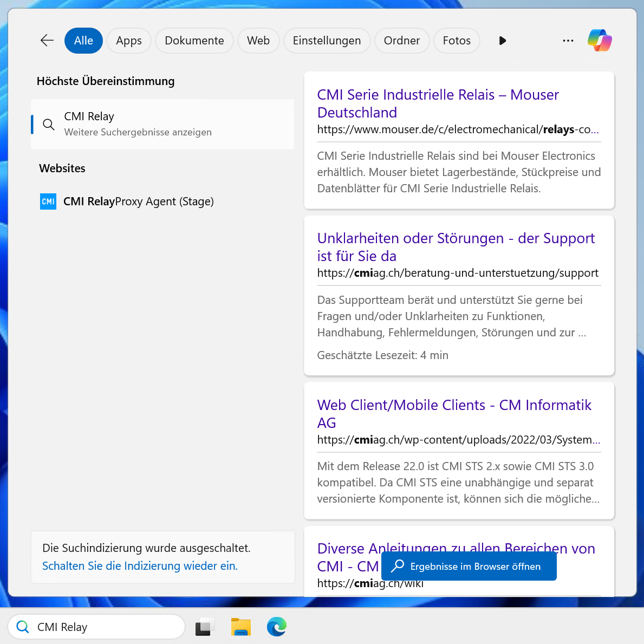The width and height of the screenshot is (644, 644).
Task: Switch to the Web filter tab
Action: [258, 41]
